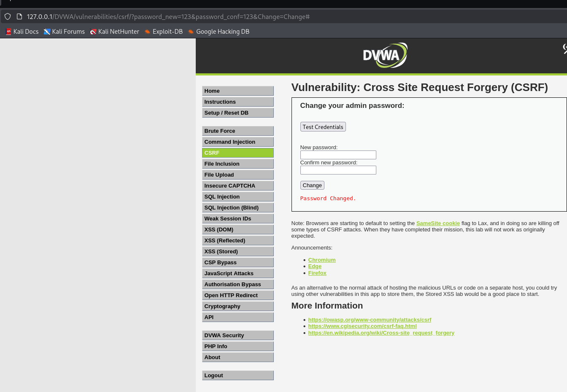This screenshot has width=567, height=392.
Task: Focus the Confirm new password field
Action: (x=338, y=170)
